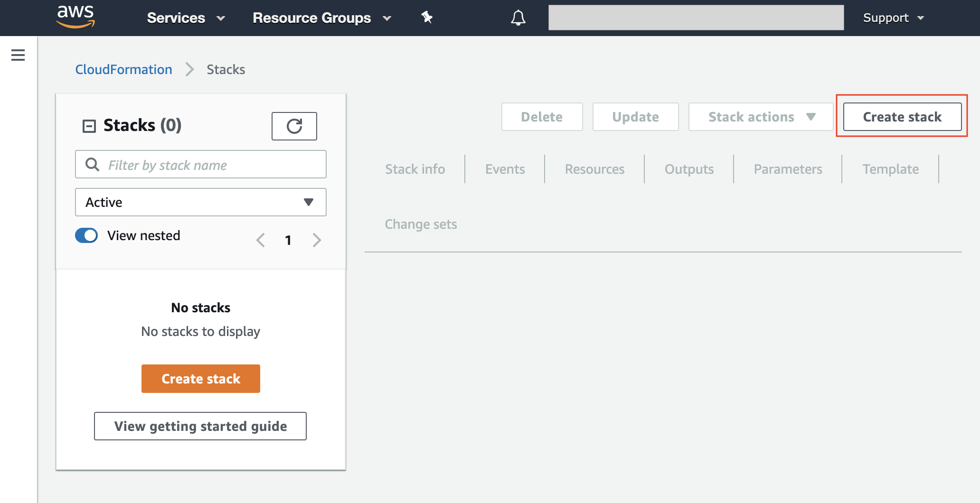Toggle the View nested switch
Screen dimensions: 980x503
click(x=86, y=235)
